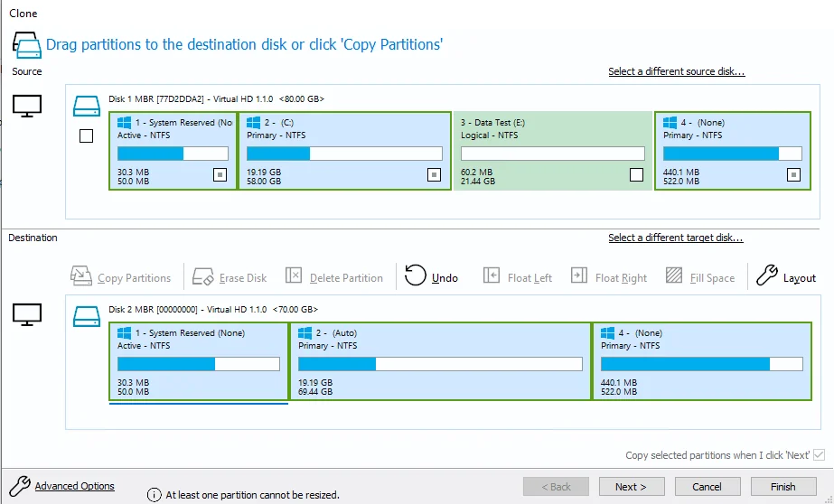Click the Delete Partition icon
Screen dimensions: 834x504
tap(294, 275)
